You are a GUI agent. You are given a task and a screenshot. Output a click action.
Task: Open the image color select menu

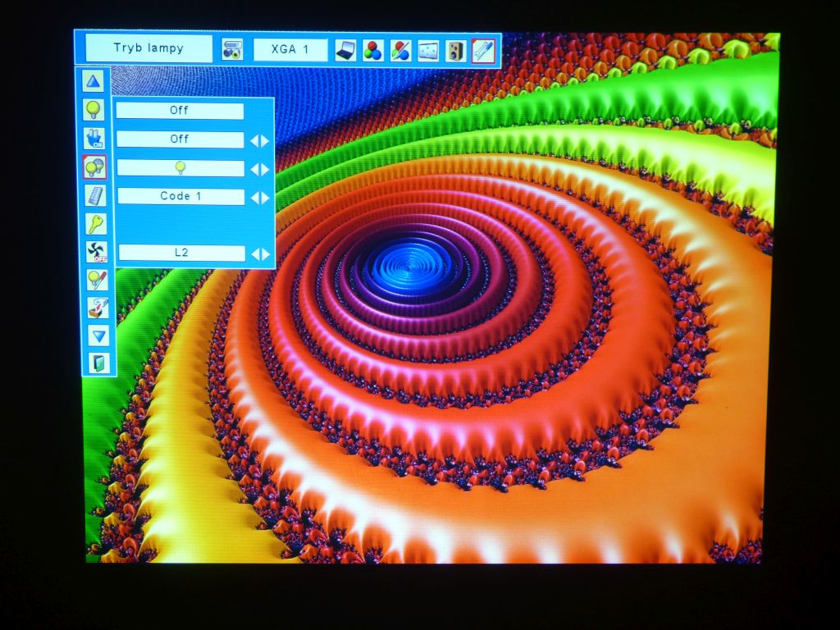click(372, 51)
